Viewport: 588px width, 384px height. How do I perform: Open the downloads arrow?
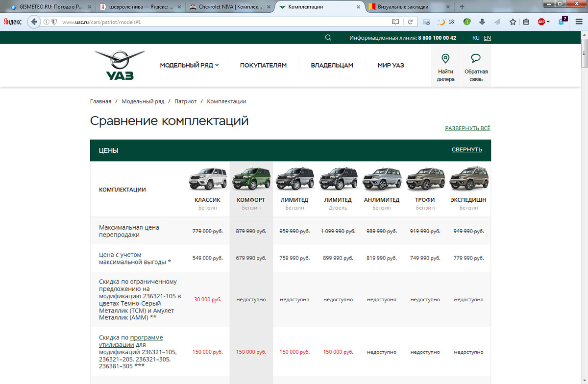point(482,22)
